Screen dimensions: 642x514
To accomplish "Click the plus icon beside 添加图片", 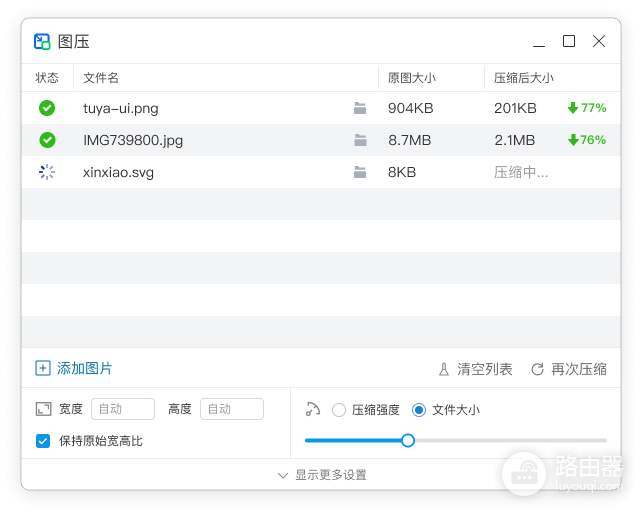I will click(43, 368).
